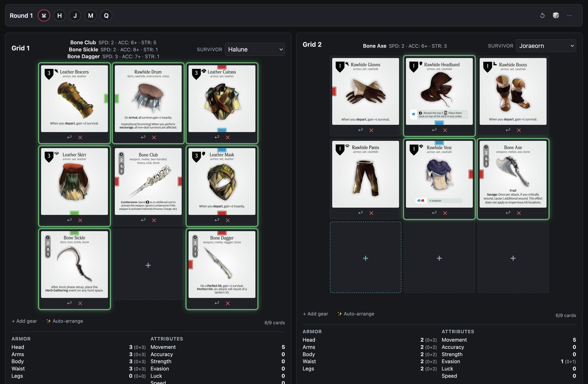Remove the Rawhide Gloves card

tap(371, 130)
